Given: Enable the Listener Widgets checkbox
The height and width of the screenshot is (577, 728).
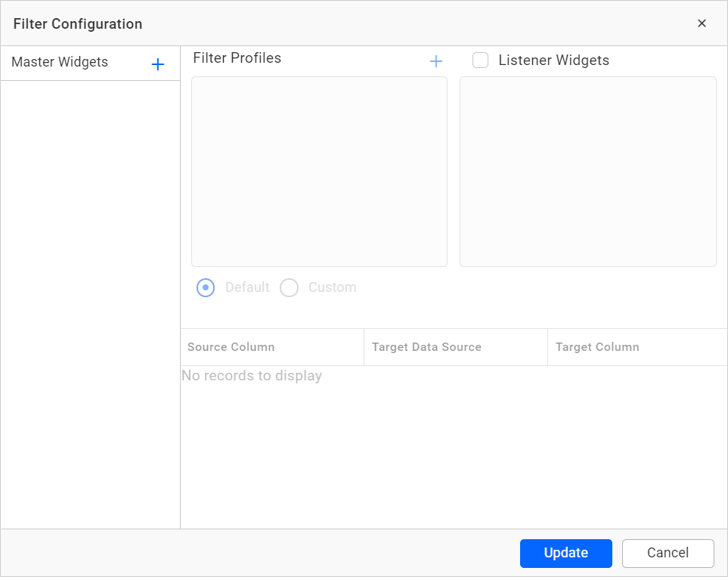Looking at the screenshot, I should point(480,60).
